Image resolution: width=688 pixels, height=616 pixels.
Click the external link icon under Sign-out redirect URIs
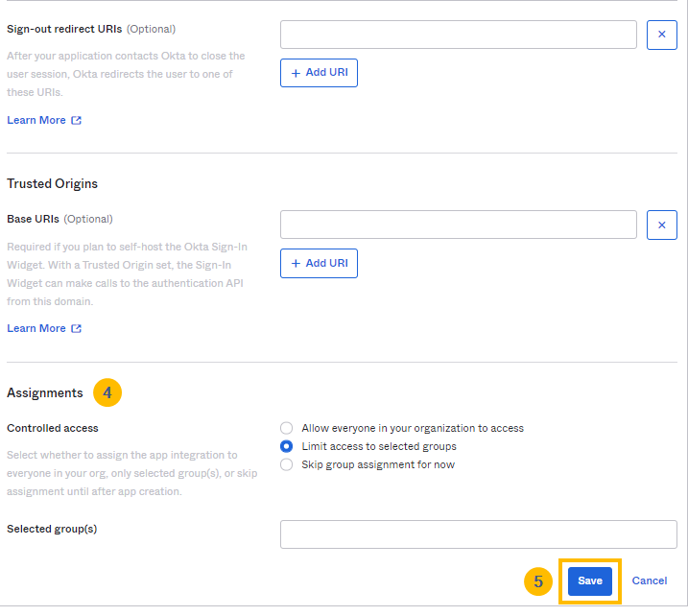(x=77, y=120)
